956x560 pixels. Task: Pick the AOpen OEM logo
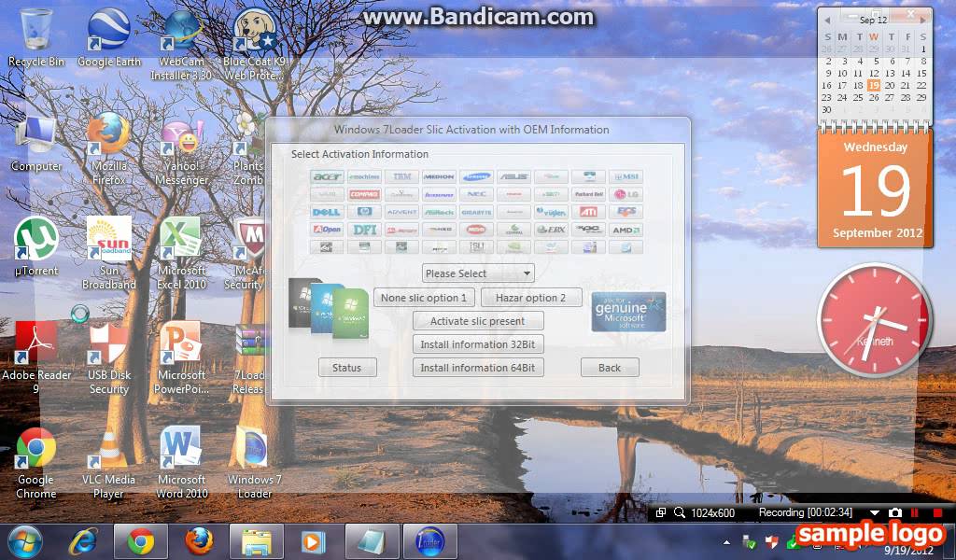327,230
